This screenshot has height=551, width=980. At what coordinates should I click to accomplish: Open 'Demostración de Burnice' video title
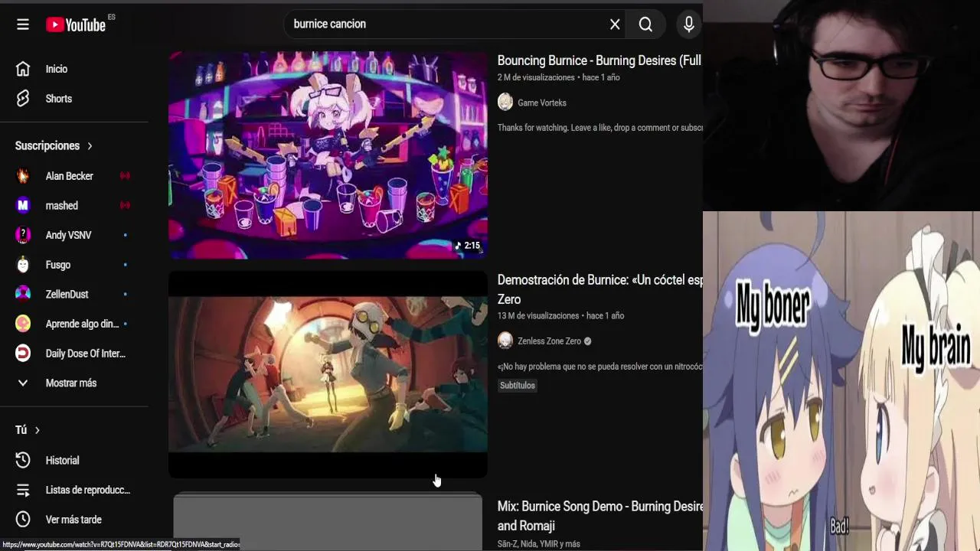click(599, 289)
